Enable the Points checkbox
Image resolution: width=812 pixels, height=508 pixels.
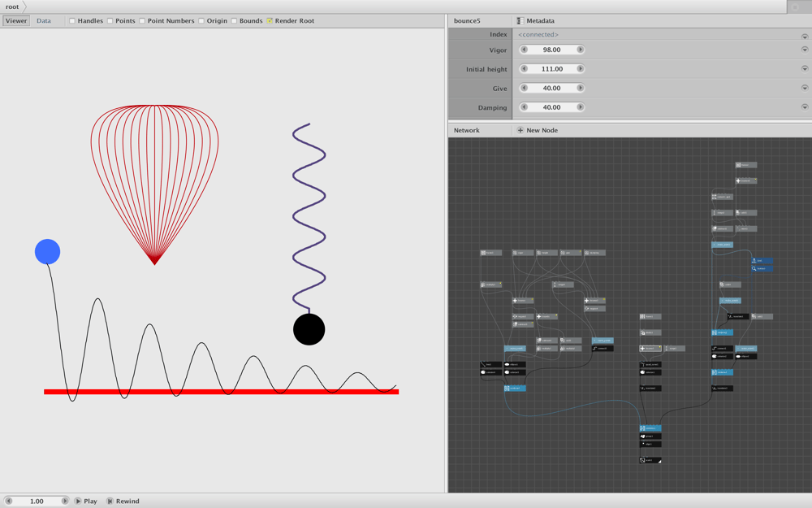pos(110,21)
